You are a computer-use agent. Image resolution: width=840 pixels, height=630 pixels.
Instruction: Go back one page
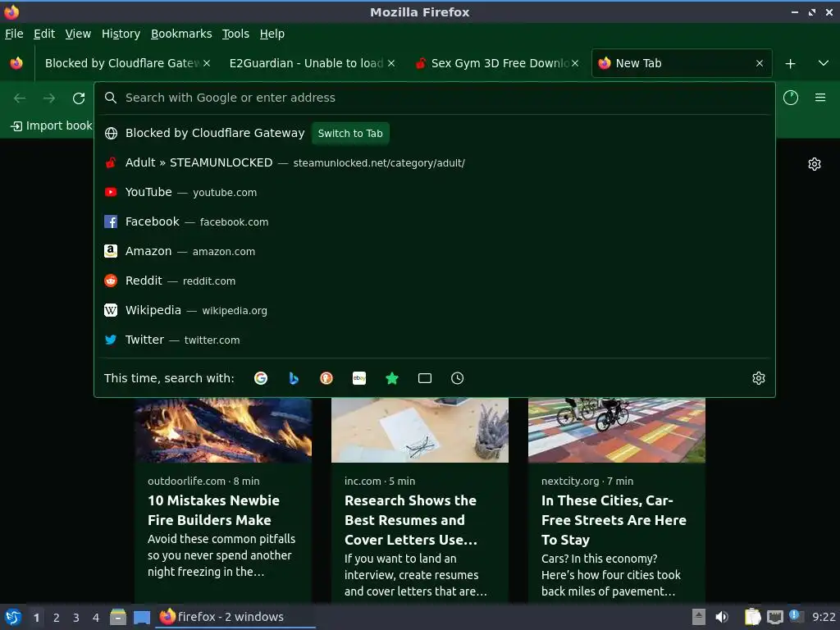point(20,98)
